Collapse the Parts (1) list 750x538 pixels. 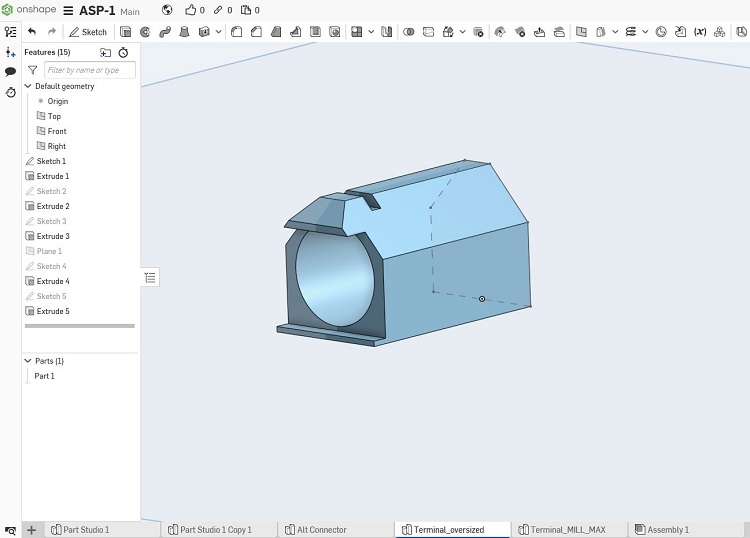click(x=28, y=361)
